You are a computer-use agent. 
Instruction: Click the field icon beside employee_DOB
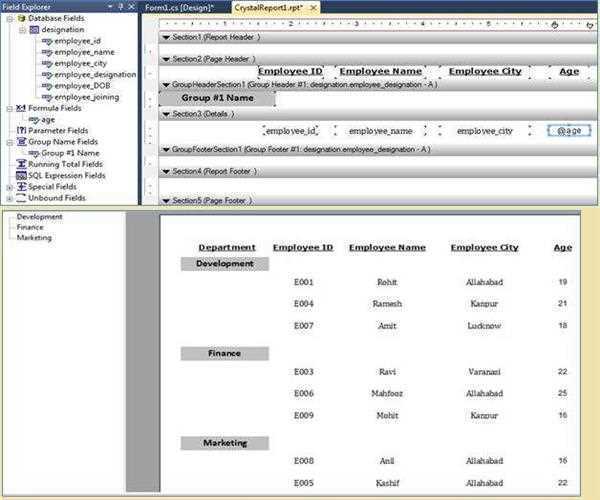(x=47, y=86)
